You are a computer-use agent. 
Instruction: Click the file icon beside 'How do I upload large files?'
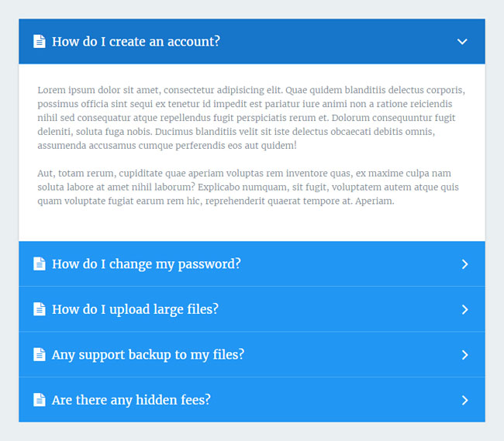click(x=39, y=309)
